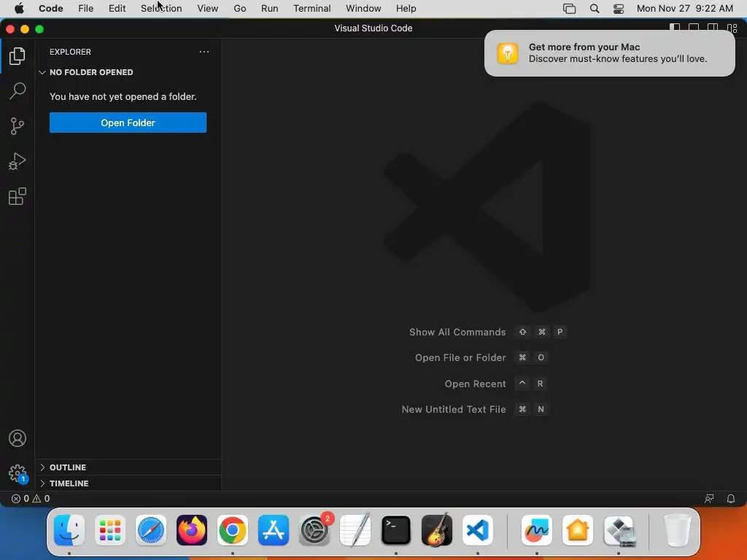Viewport: 747px width, 560px height.
Task: Click the Open File or Folder hint
Action: click(481, 357)
